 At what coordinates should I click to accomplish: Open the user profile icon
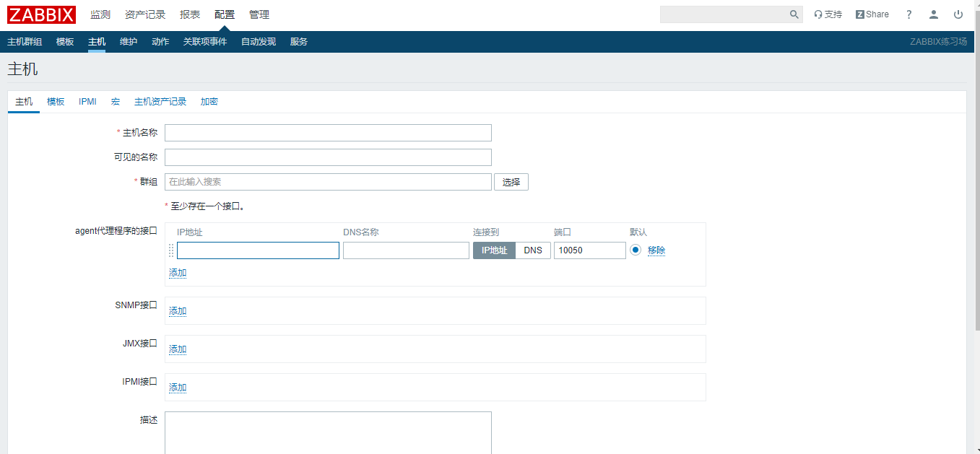934,14
